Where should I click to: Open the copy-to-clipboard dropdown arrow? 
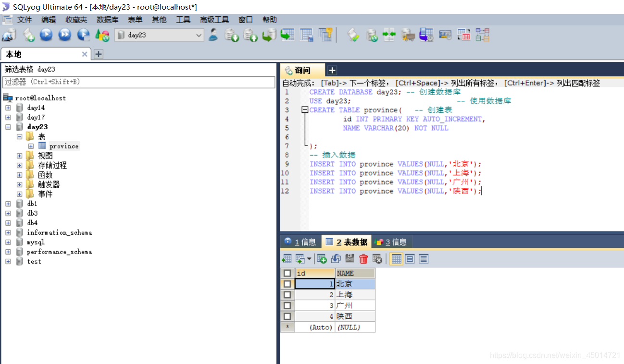(309, 259)
